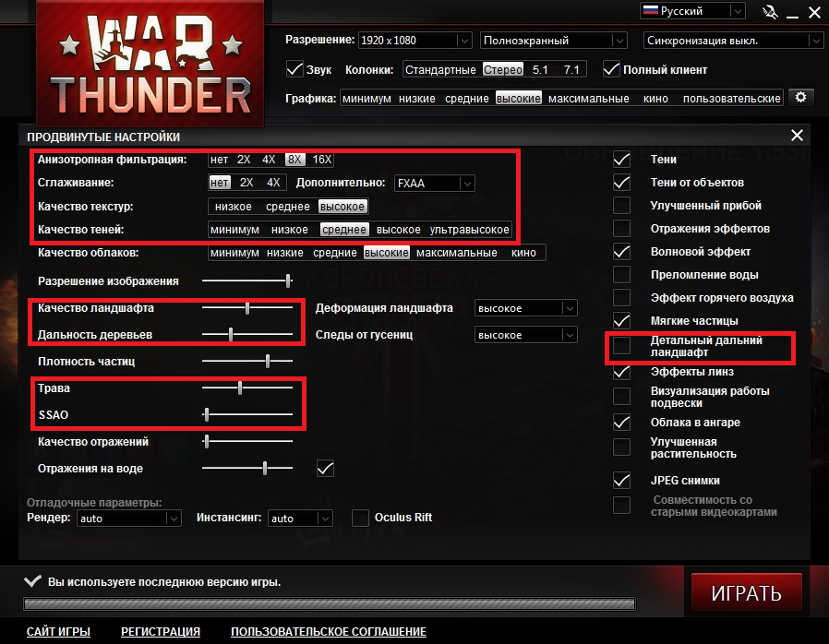The height and width of the screenshot is (644, 829).
Task: Open Деформация ландшафта dropdown
Action: 526,308
